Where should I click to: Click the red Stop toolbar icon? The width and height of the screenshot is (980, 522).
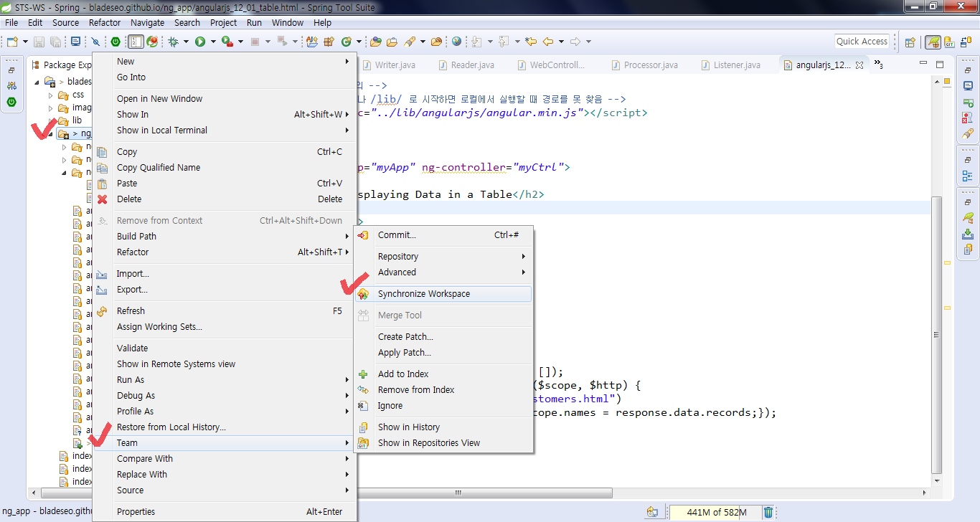click(254, 41)
